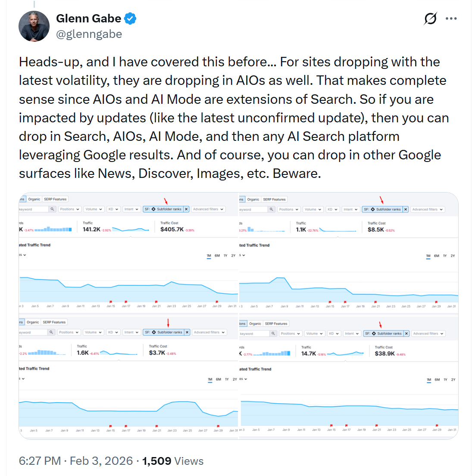Screen dimensions: 475x476
Task: Open Glenn Gabe's profile picture
Action: [x=34, y=26]
